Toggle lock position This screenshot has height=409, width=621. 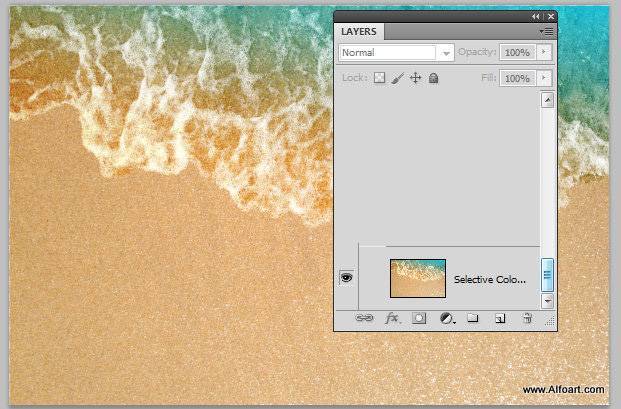point(415,78)
